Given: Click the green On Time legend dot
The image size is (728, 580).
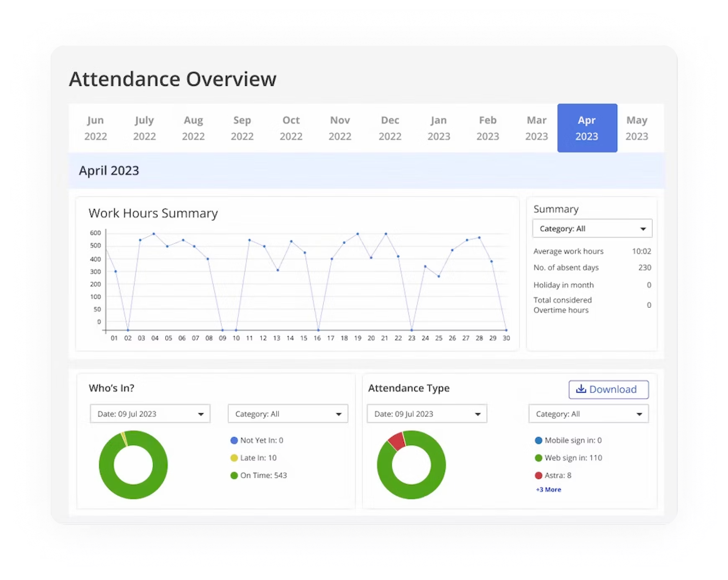Looking at the screenshot, I should pyautogui.click(x=234, y=475).
